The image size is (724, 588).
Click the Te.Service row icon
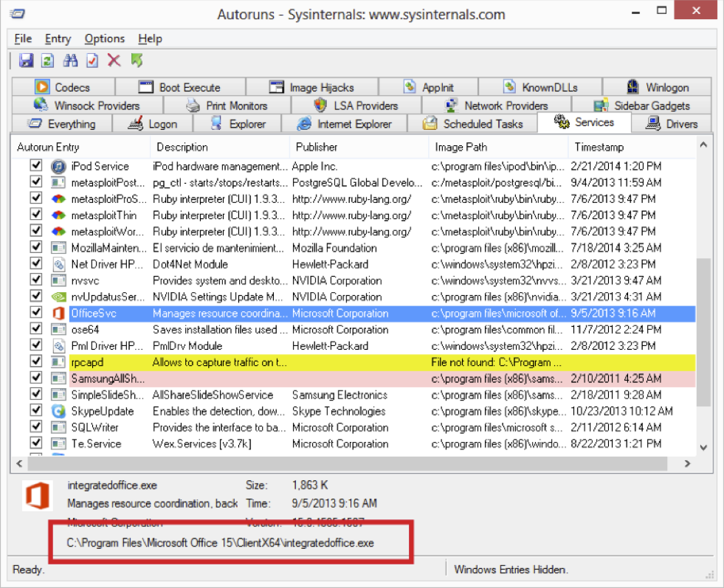coord(58,444)
